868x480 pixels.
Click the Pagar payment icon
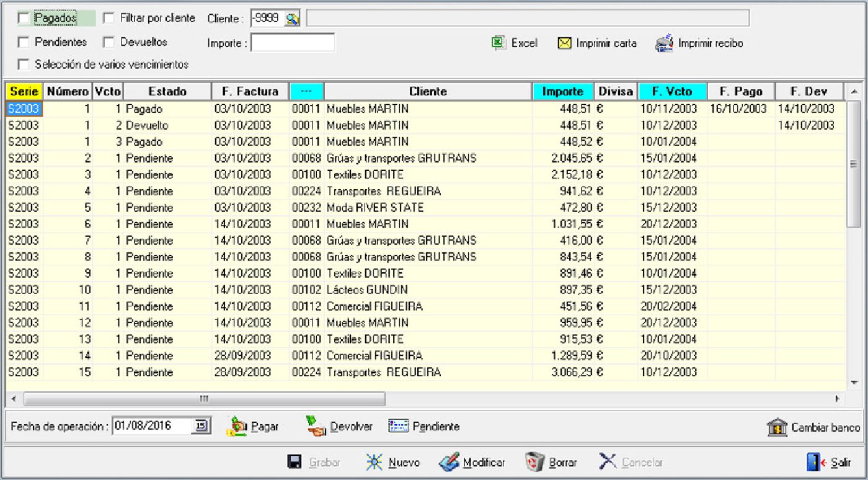click(x=237, y=426)
